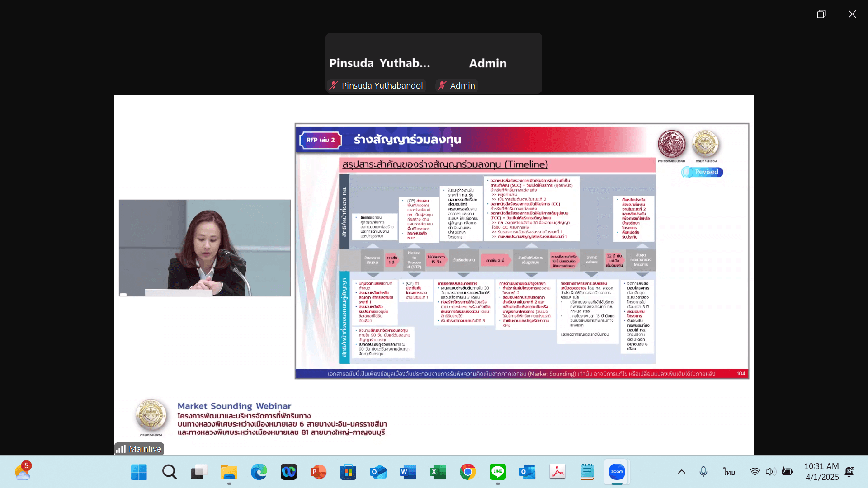Open the clock showing 10:31 AM

tap(822, 472)
